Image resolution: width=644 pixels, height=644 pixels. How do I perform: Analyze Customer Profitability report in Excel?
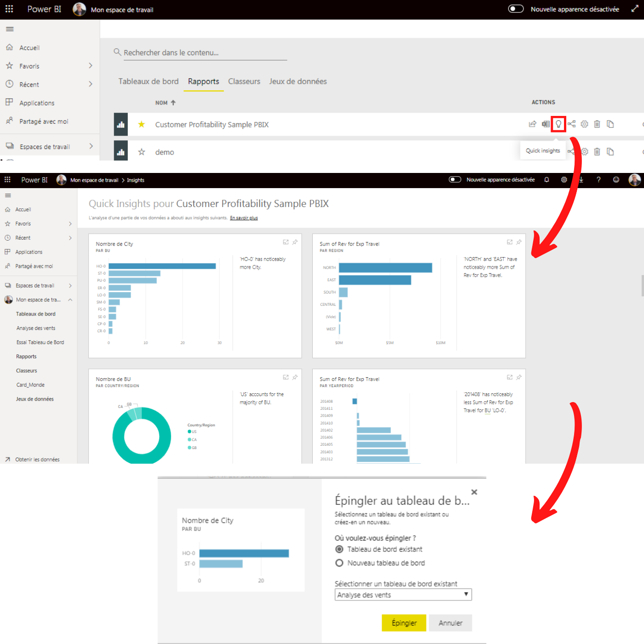546,124
